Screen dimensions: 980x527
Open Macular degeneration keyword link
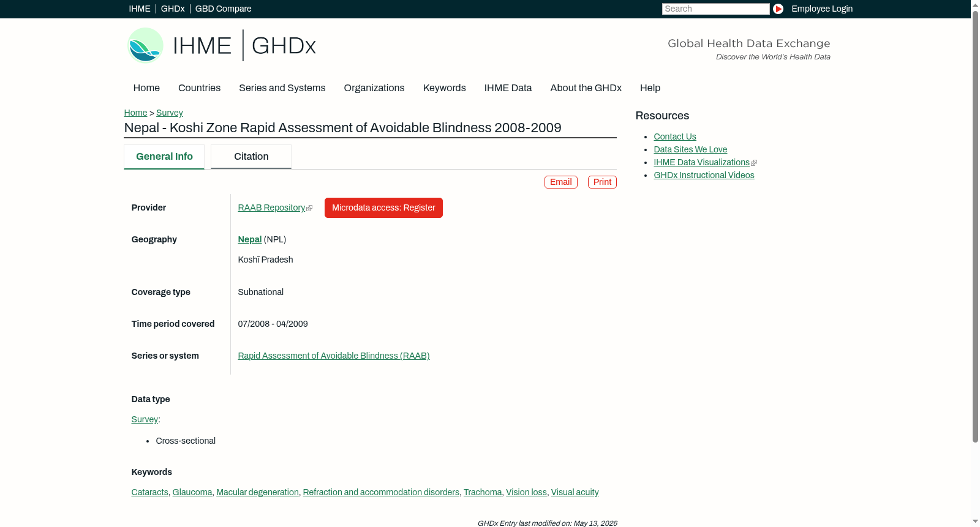tap(258, 492)
